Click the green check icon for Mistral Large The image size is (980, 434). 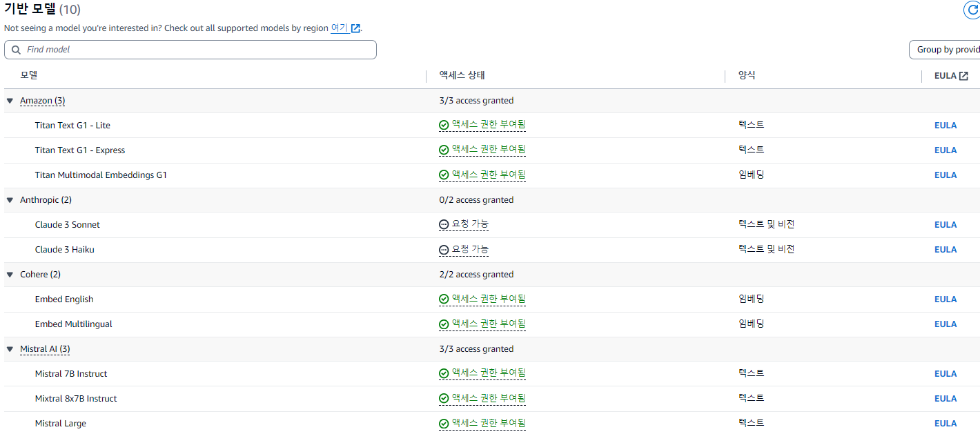click(x=444, y=424)
